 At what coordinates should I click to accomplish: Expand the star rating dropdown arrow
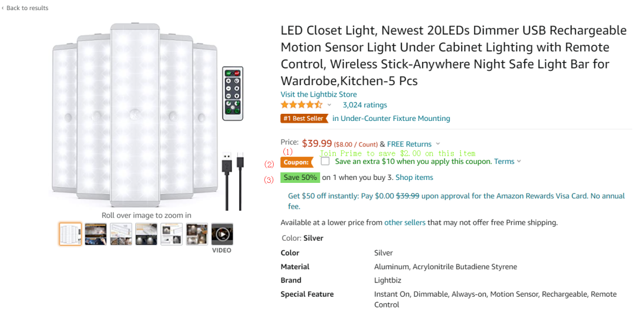click(x=329, y=105)
